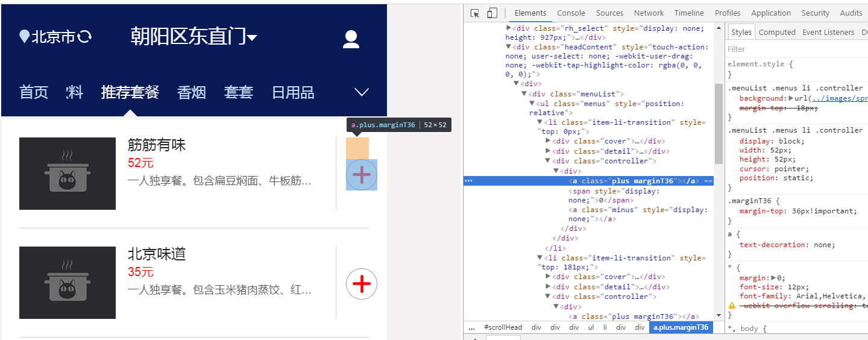Open the Event Listeners pane tab

828,32
